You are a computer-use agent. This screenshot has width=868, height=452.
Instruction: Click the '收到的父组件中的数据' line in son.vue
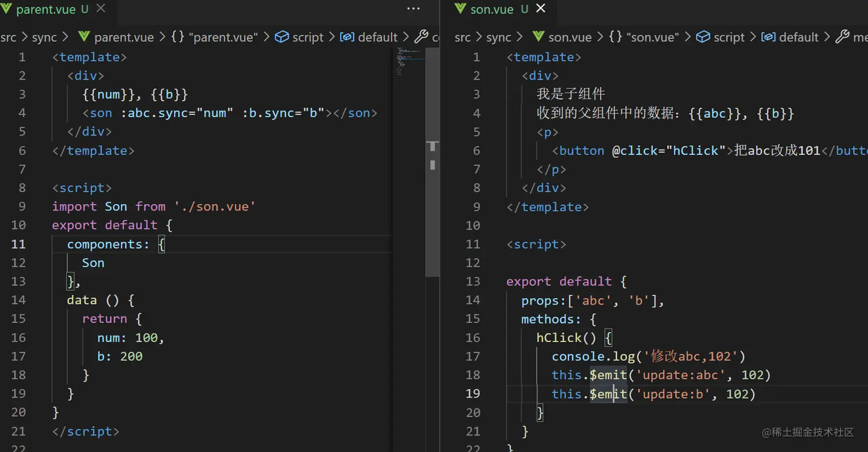coord(665,113)
